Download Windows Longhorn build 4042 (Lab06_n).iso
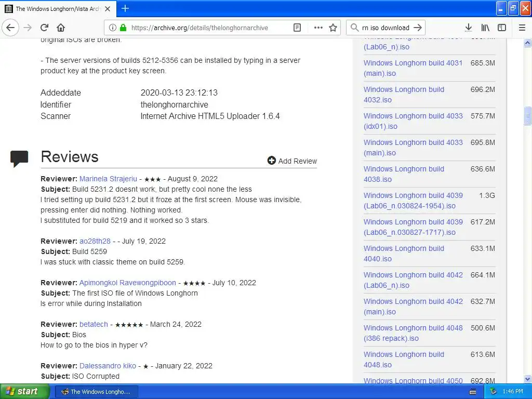532x399 pixels. (x=413, y=280)
